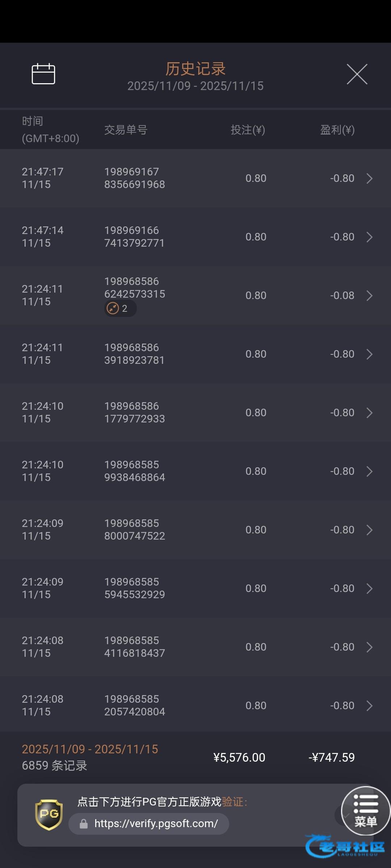This screenshot has width=391, height=868.
Task: Expand record 21:47:17 details chevron
Action: (x=369, y=178)
